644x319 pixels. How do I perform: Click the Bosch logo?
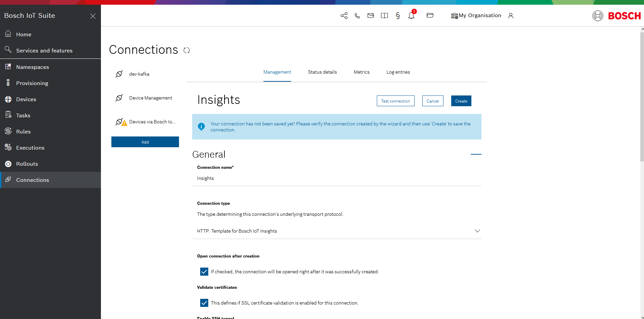tap(616, 16)
